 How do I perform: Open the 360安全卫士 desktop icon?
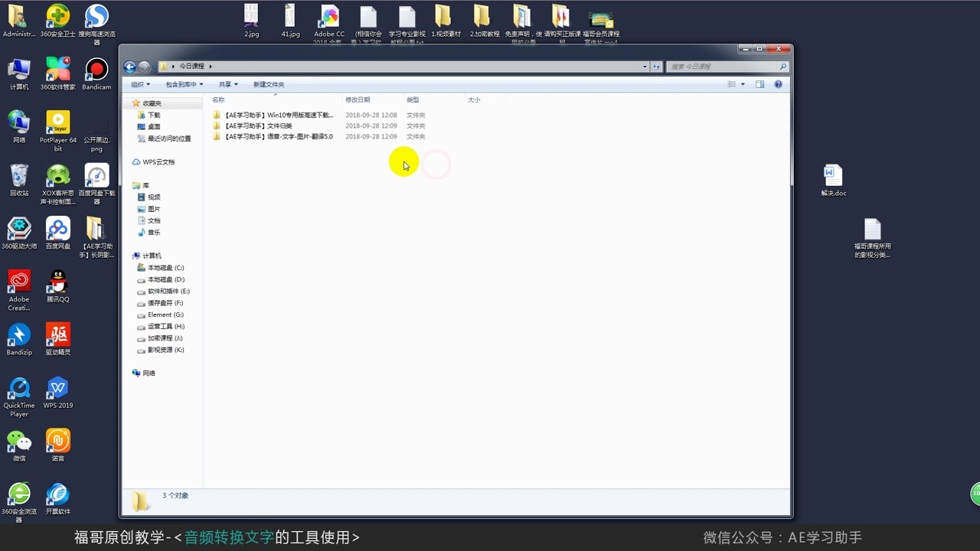(x=57, y=21)
